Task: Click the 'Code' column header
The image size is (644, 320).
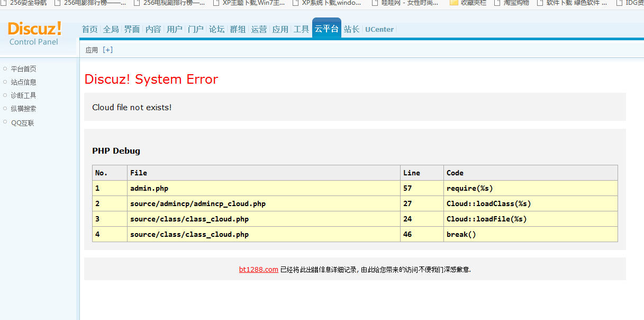Action: point(531,173)
